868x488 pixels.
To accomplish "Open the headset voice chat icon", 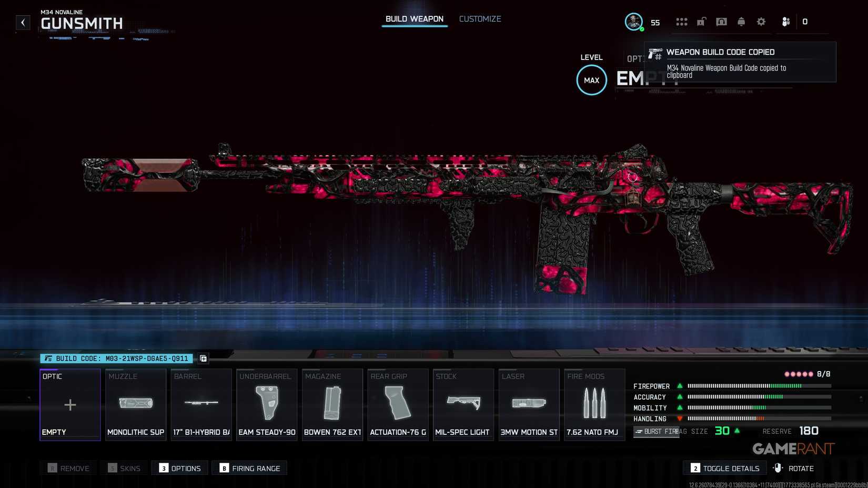I will pyautogui.click(x=721, y=22).
